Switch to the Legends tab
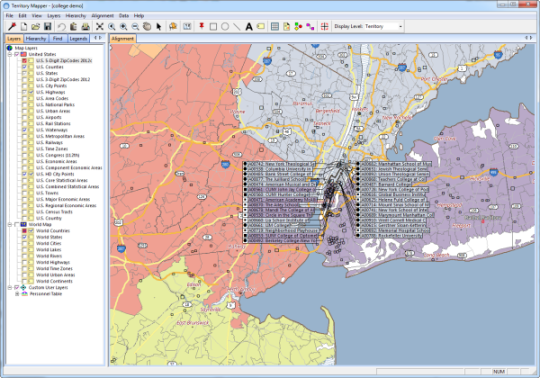Image resolution: width=540 pixels, height=378 pixels. 78,39
